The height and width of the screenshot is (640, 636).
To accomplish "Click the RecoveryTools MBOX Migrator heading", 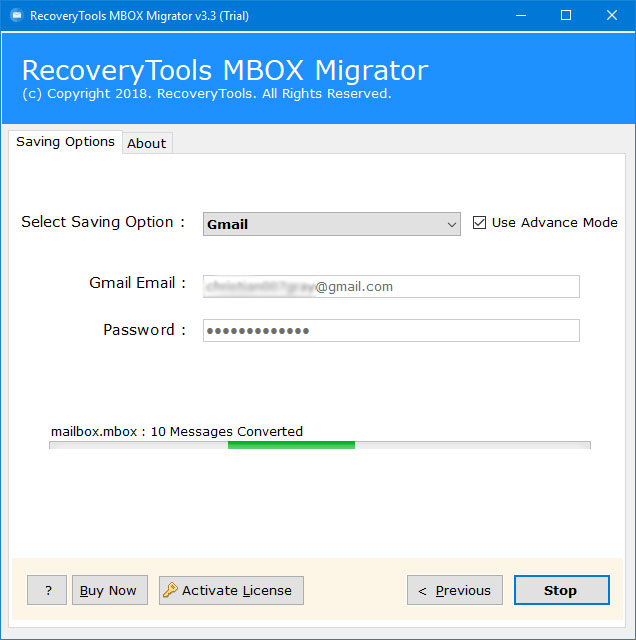I will [x=225, y=71].
